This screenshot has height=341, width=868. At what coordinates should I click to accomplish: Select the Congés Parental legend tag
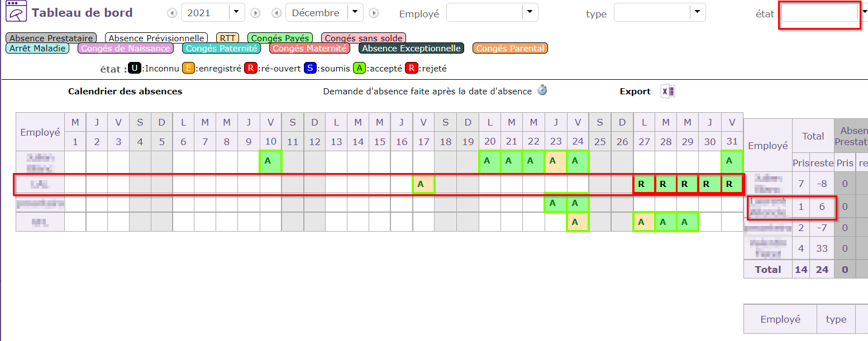pos(510,48)
